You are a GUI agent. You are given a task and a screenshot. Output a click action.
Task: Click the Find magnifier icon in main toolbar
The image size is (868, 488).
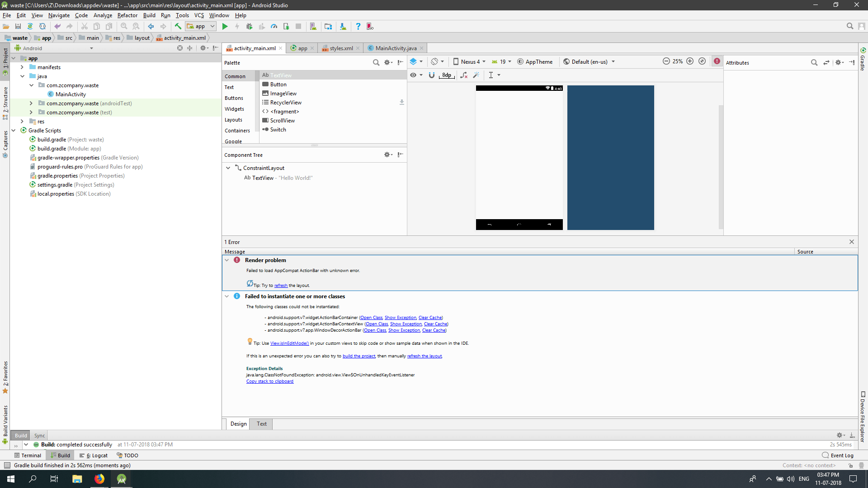coord(124,27)
